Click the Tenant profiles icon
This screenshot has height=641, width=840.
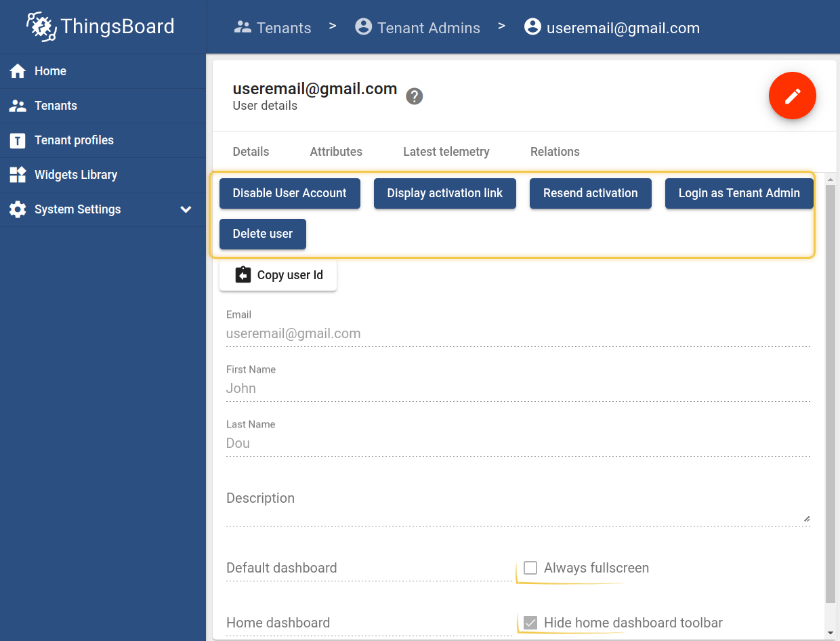click(x=18, y=140)
